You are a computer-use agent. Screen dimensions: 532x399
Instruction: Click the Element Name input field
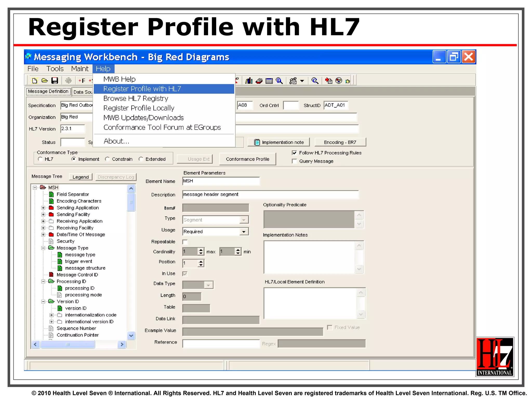click(221, 181)
